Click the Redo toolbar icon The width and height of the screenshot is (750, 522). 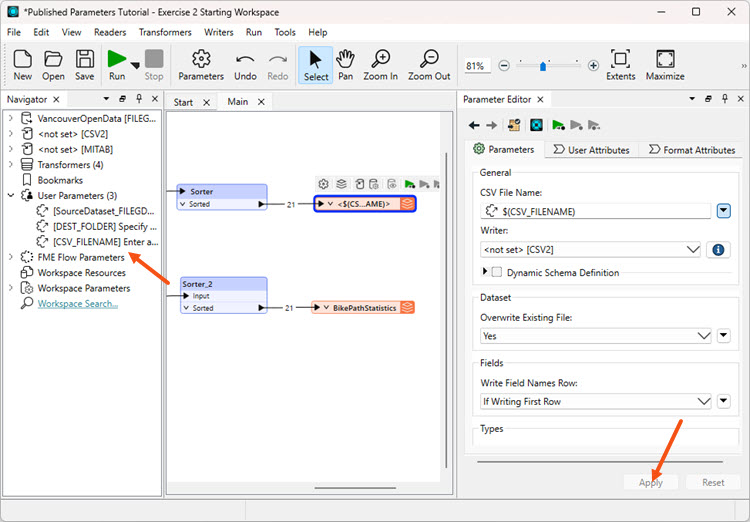[278, 65]
